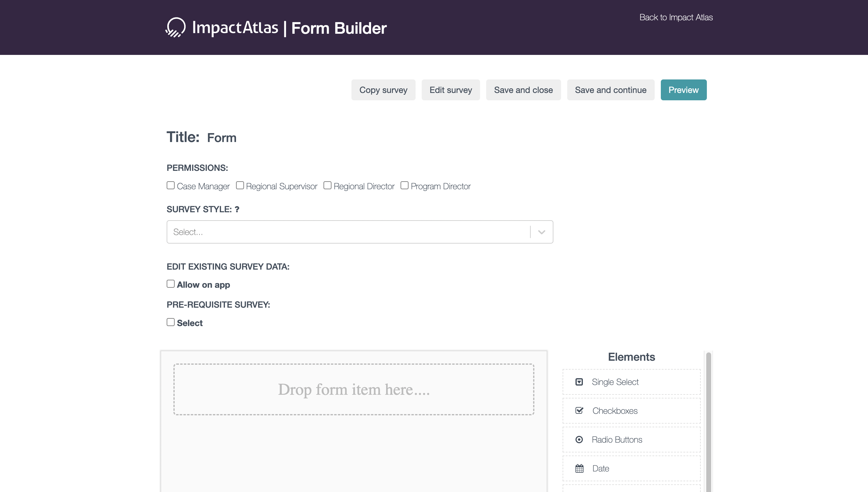Check the Pre-requisite Survey Select box
This screenshot has height=492, width=868.
[x=170, y=322]
